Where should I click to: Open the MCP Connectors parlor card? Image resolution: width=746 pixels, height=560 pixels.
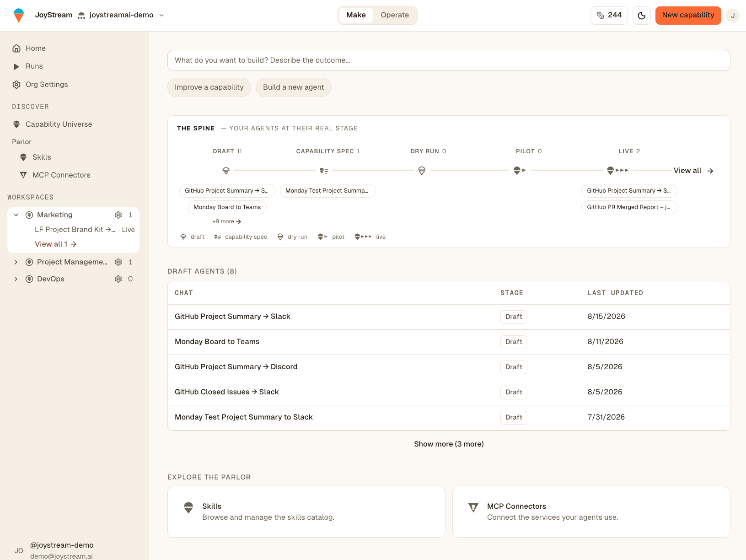pyautogui.click(x=591, y=512)
